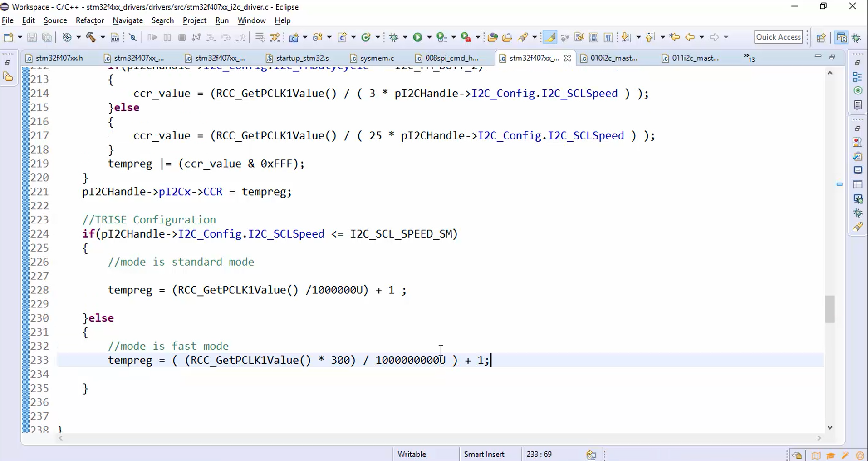
Task: Click the External Tools run icon
Action: coord(466,37)
